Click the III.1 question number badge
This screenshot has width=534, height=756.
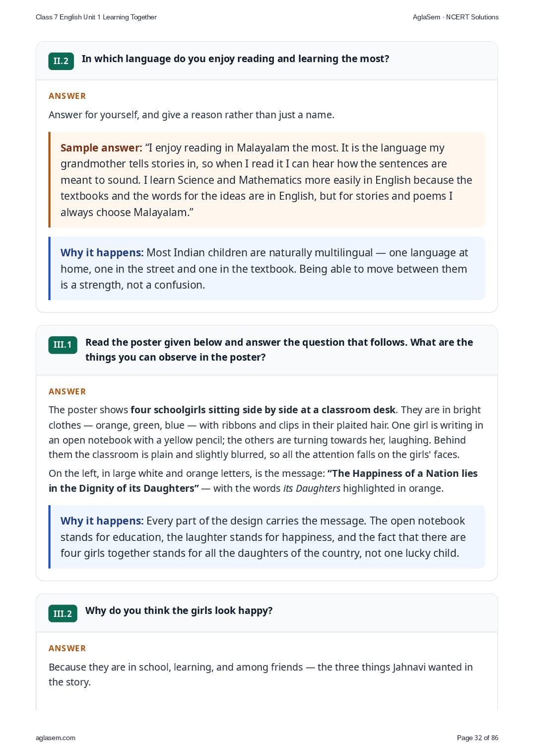[63, 345]
